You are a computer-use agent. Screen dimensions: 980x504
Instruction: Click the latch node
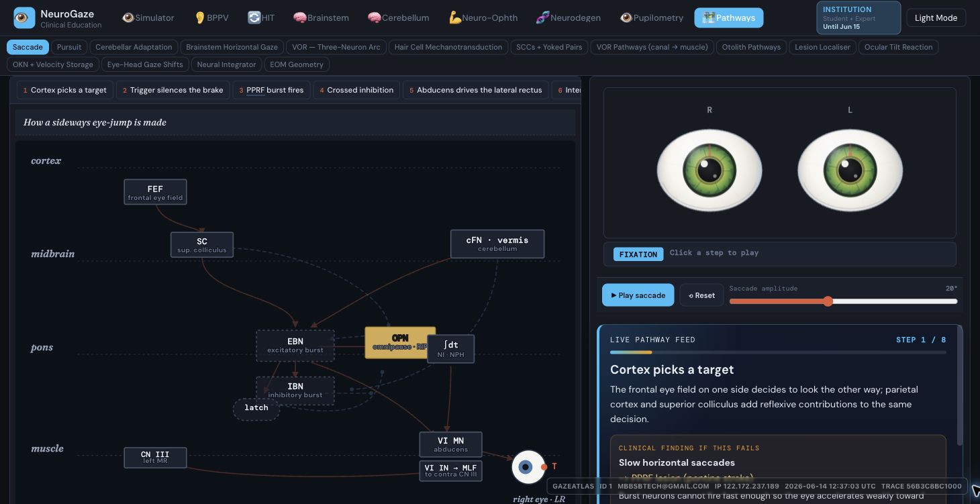click(256, 409)
